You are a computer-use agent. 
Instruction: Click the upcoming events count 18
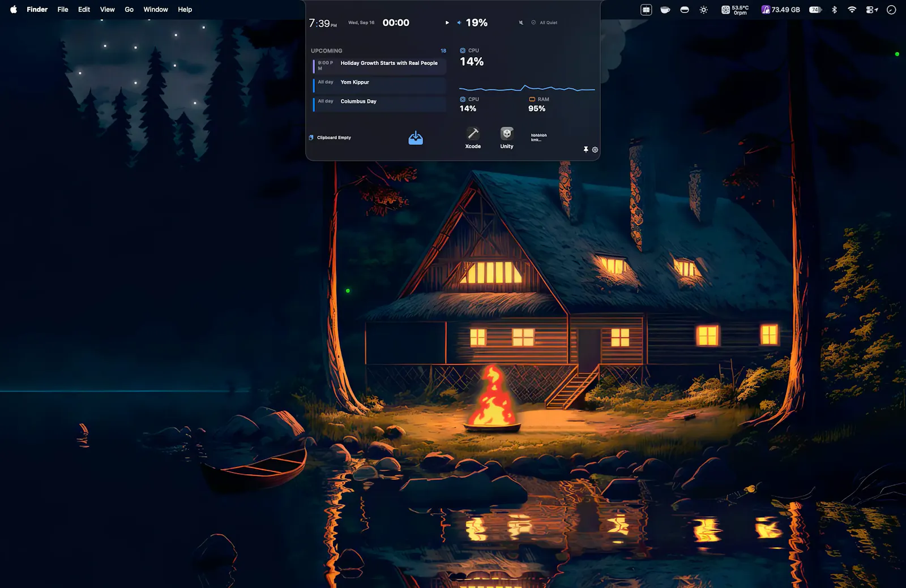443,51
